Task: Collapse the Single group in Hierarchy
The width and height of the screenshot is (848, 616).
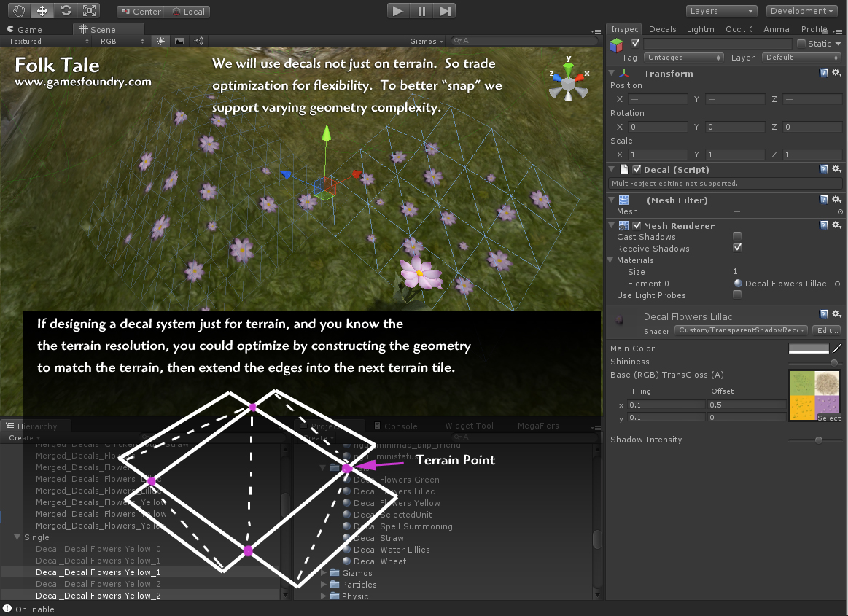Action: (17, 537)
